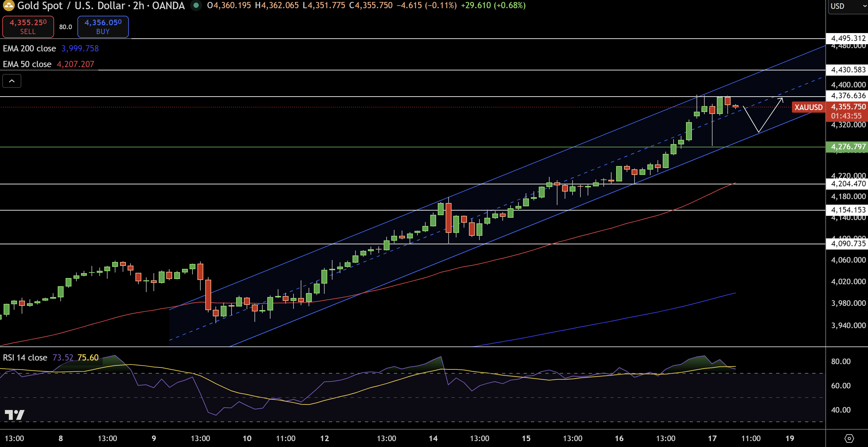Click the green market status dot
This screenshot has height=447, width=868.
[196, 5]
